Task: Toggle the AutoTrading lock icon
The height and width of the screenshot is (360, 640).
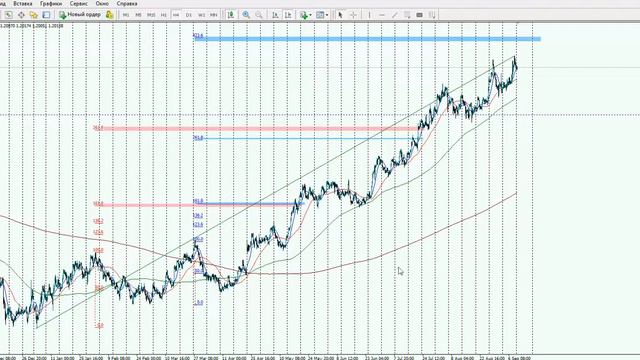Action: point(109,15)
